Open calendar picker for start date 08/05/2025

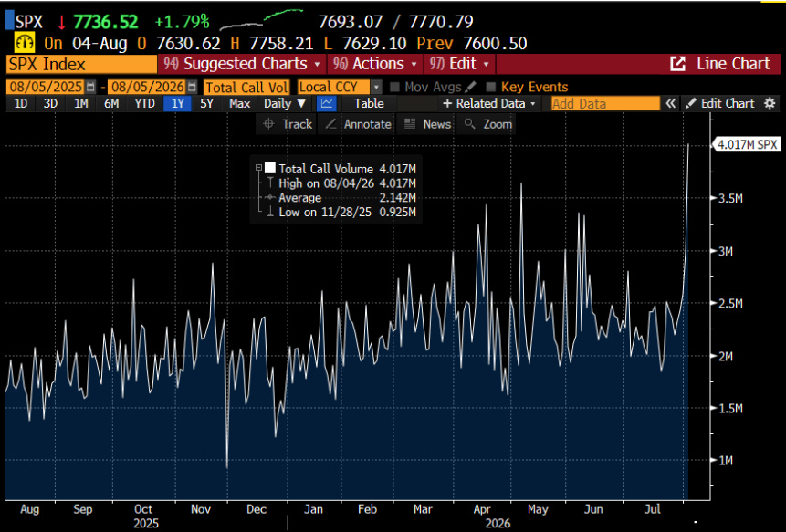tap(90, 87)
